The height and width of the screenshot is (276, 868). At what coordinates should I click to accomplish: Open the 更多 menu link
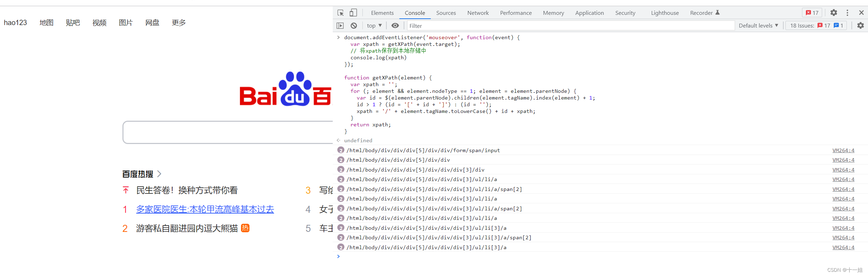click(179, 23)
